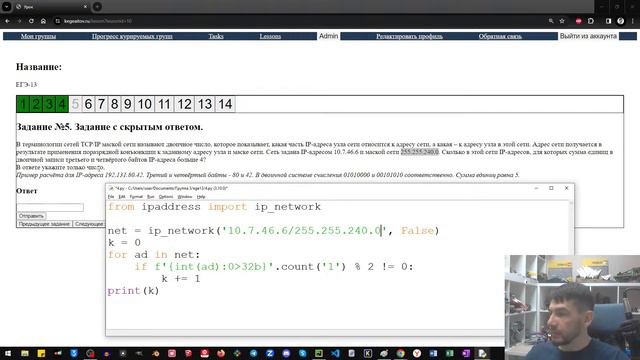Click the 'k = 0' code line
640x360 pixels.
124,242
